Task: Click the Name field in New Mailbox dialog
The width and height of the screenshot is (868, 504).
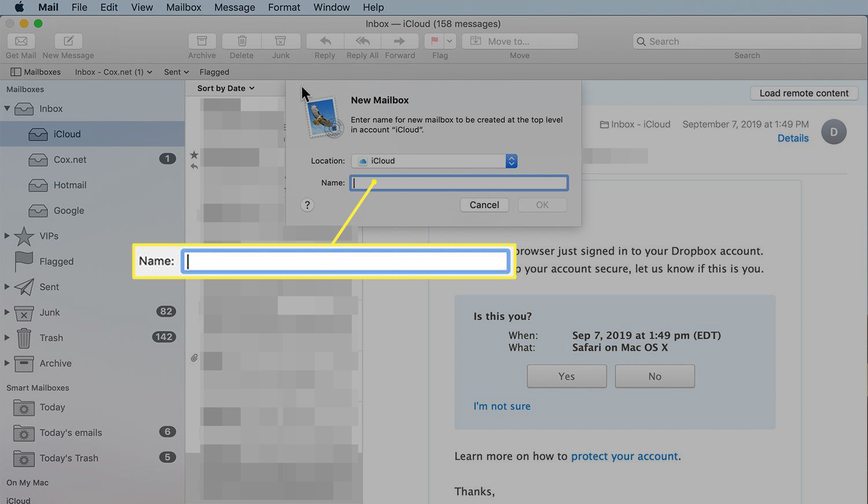Action: (459, 183)
